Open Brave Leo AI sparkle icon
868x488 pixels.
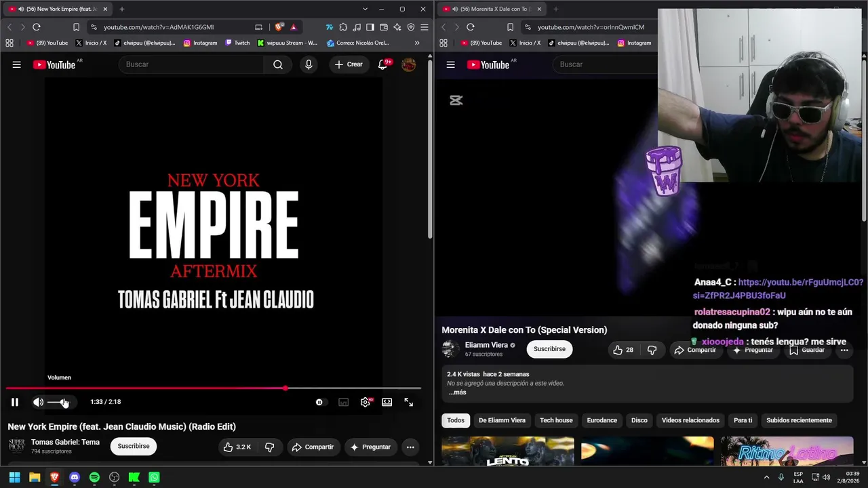pos(397,27)
